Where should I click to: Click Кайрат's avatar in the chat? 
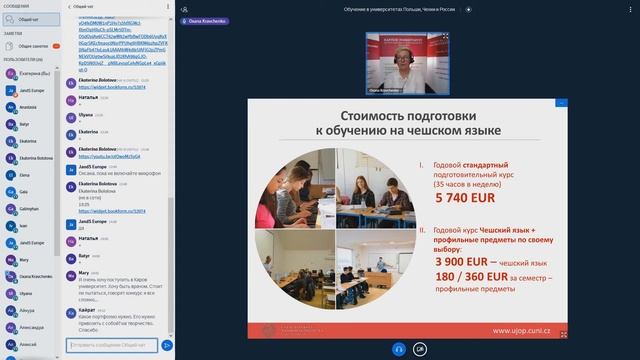tap(71, 313)
